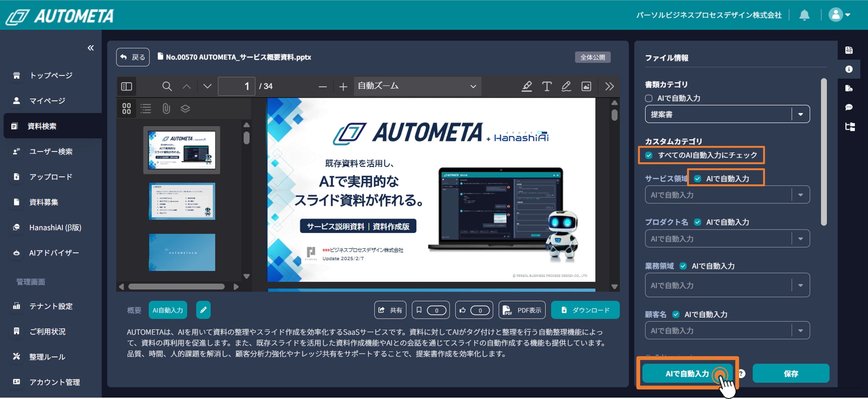The image size is (868, 399).
Task: Open テナント設定 in sidebar
Action: point(51,306)
